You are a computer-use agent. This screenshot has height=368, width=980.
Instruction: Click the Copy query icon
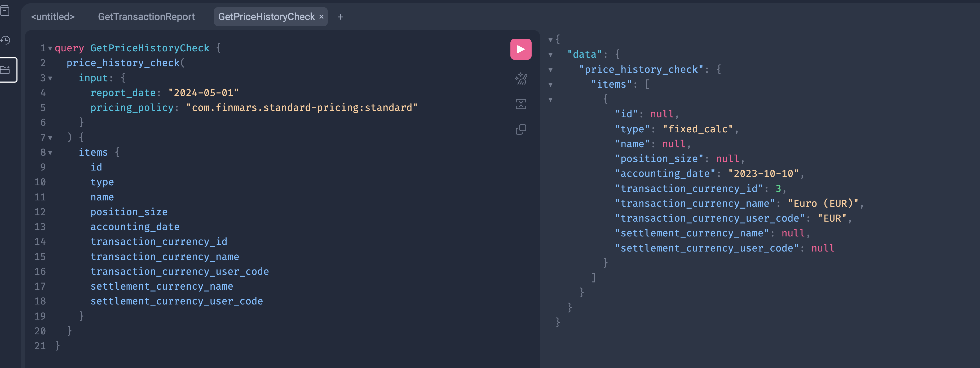pos(520,129)
